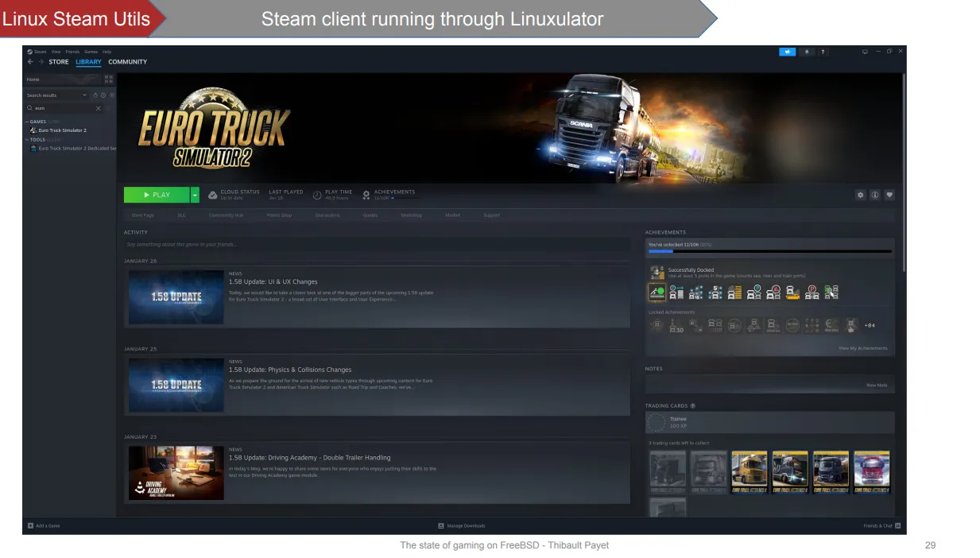Toggle Euro Truck Simulator 2 as favorite

[889, 195]
